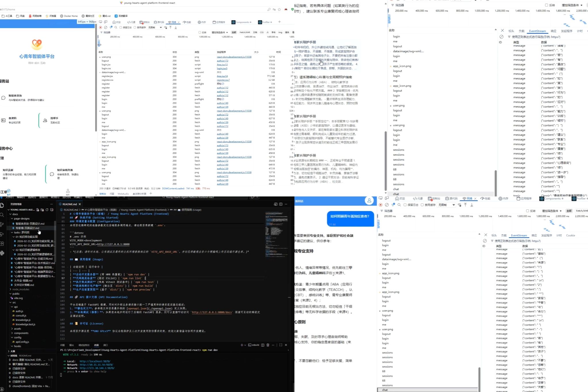Open the Search view in VS Code activity bar
588x392 pixels.
[x=2, y=215]
